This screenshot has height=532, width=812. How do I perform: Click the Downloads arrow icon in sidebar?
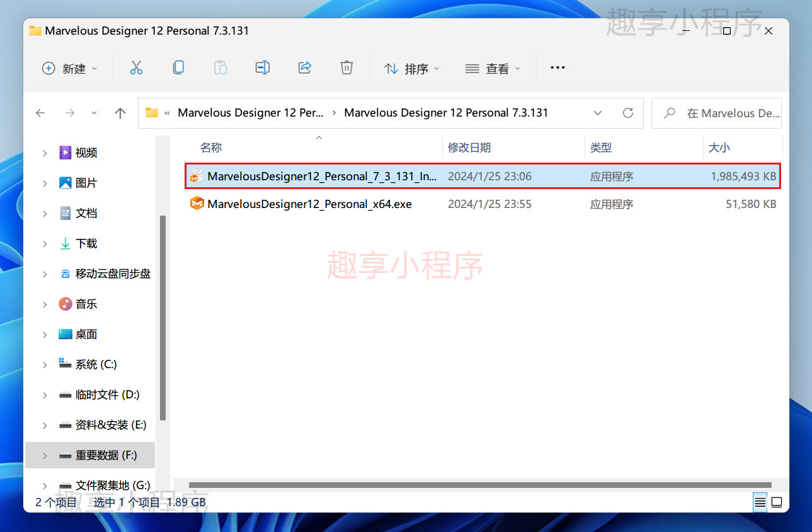[66, 243]
